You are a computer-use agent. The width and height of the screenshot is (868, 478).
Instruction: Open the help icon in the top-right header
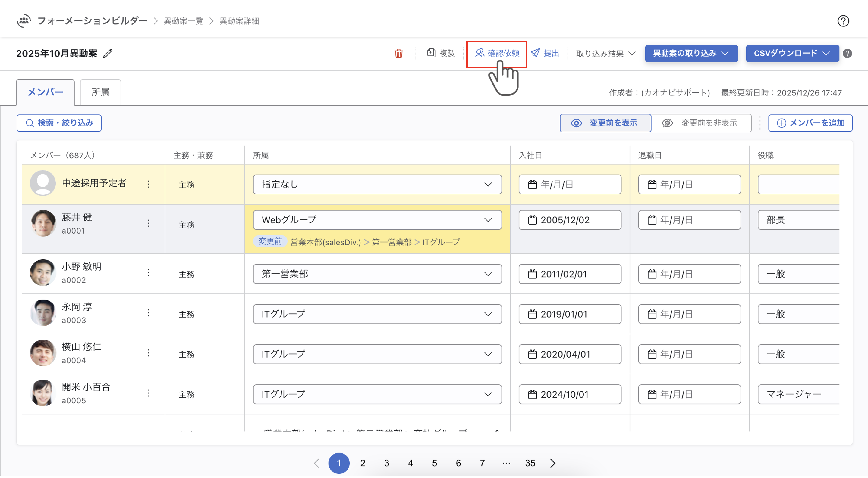[x=843, y=21]
